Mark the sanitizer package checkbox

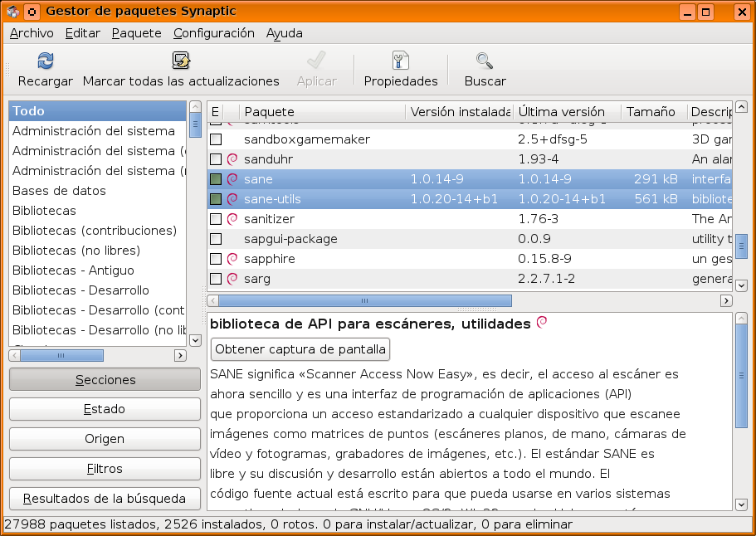(x=216, y=219)
